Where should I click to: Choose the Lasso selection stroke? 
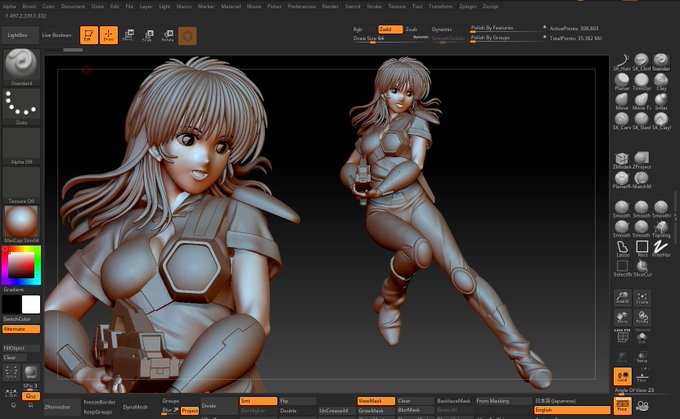pyautogui.click(x=622, y=249)
